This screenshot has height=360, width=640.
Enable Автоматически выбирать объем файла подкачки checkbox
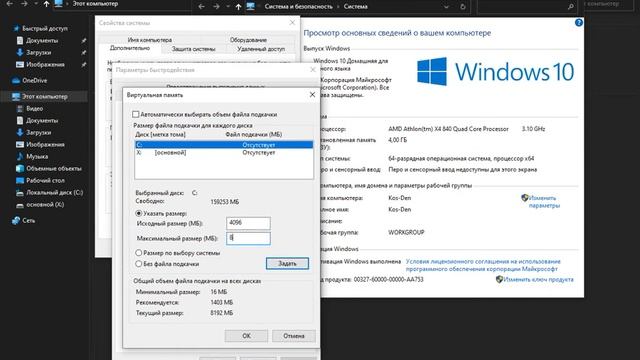click(x=136, y=114)
